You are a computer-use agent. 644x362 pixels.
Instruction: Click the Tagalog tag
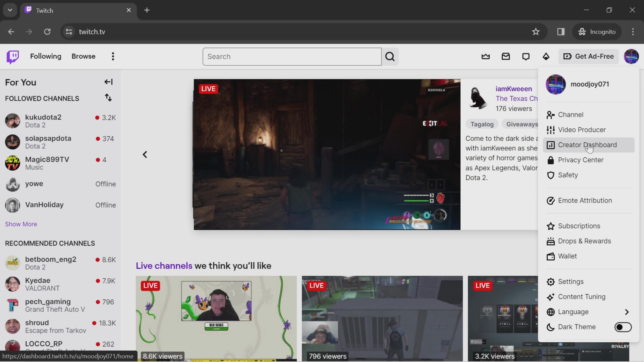coord(482,124)
